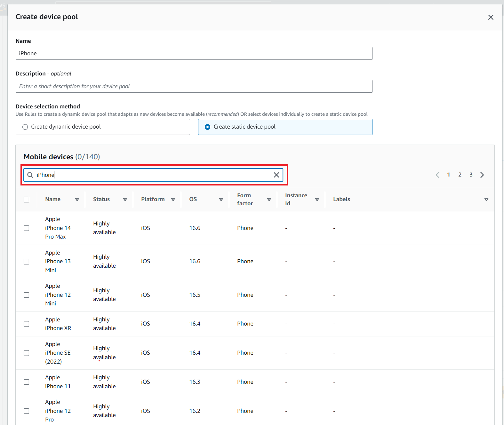This screenshot has height=425, width=504.
Task: Close the Create device pool dialog
Action: (x=491, y=17)
